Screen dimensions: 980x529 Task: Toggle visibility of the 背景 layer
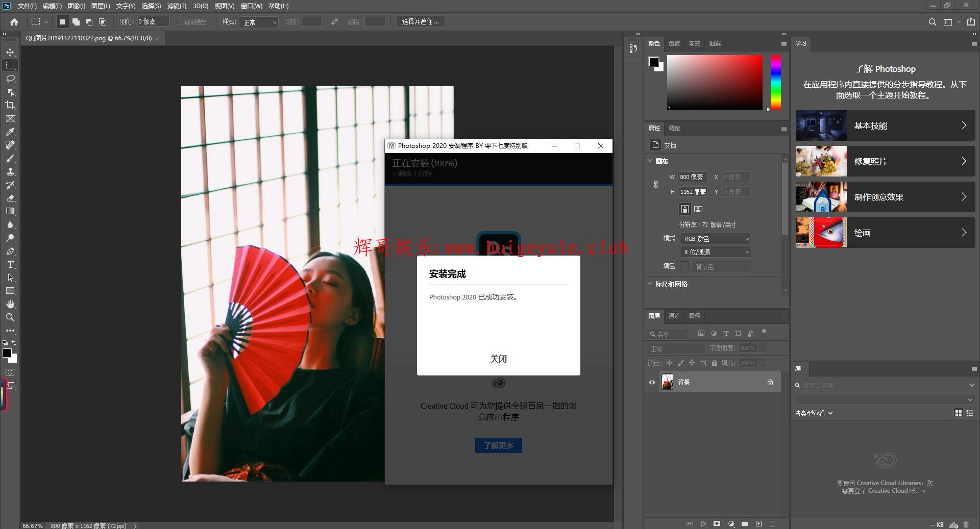(x=652, y=382)
